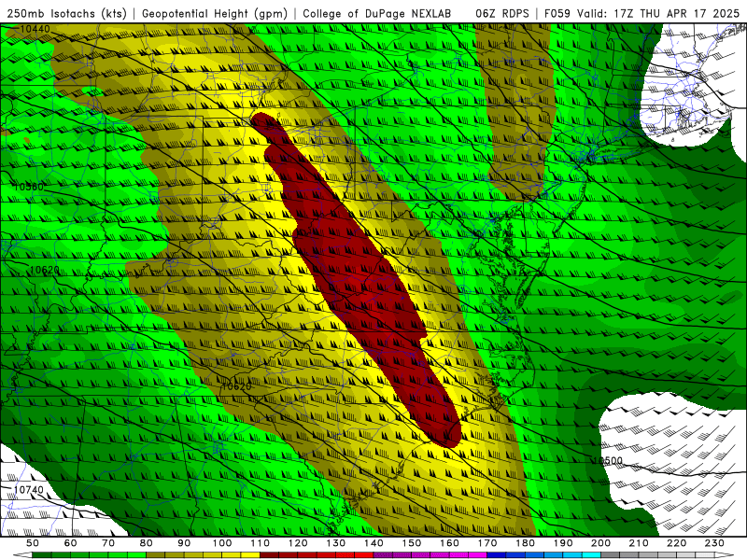Click the 170 legend value
This screenshot has width=747, height=560.
[487, 543]
